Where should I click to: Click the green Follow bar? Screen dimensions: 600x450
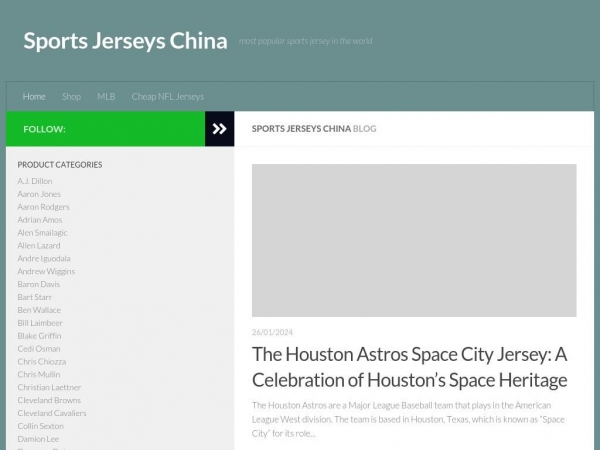click(105, 129)
